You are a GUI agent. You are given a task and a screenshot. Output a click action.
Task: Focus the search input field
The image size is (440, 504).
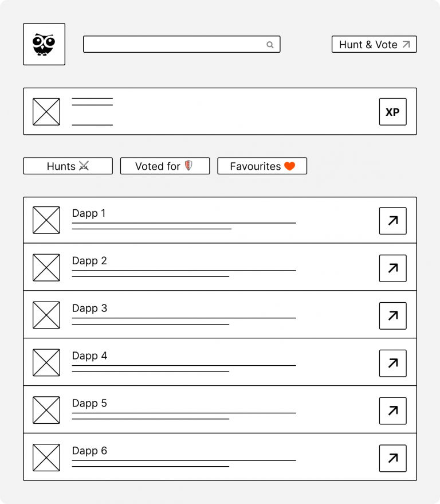click(182, 44)
